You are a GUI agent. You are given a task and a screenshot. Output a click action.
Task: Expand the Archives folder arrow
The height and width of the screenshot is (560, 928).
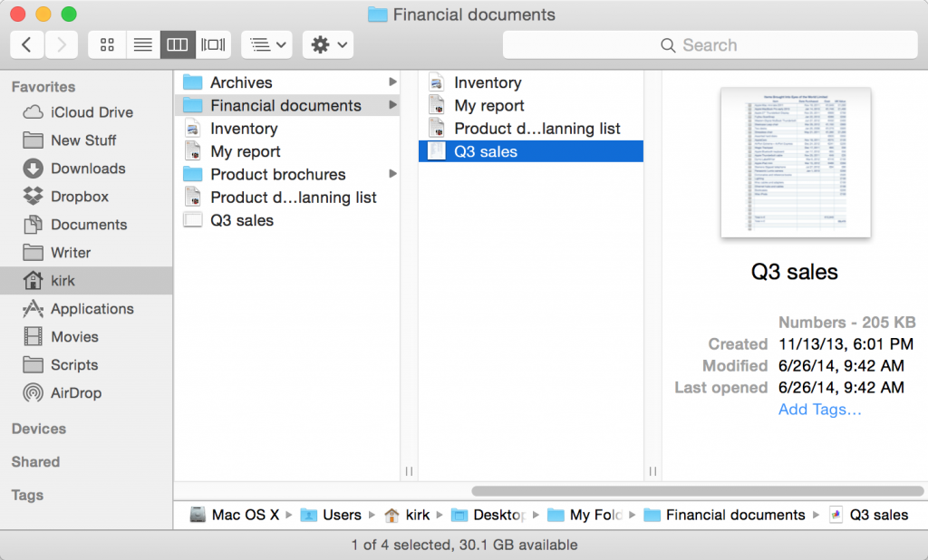[x=392, y=82]
